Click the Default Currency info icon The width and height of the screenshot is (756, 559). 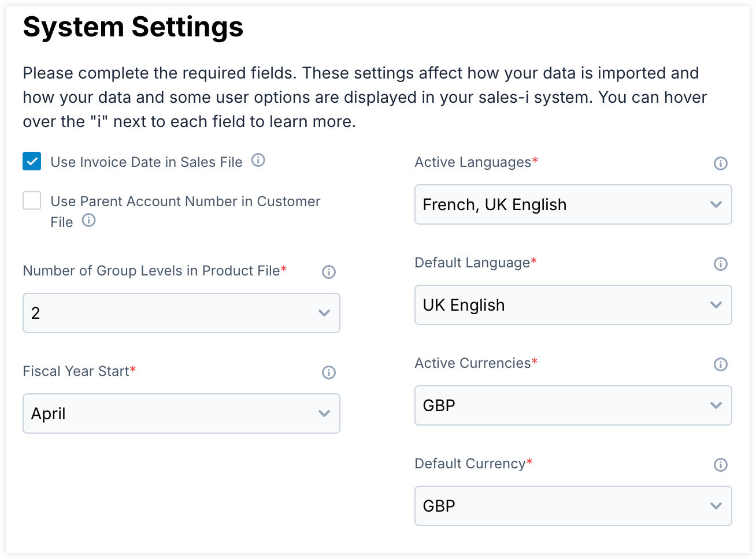tap(721, 465)
